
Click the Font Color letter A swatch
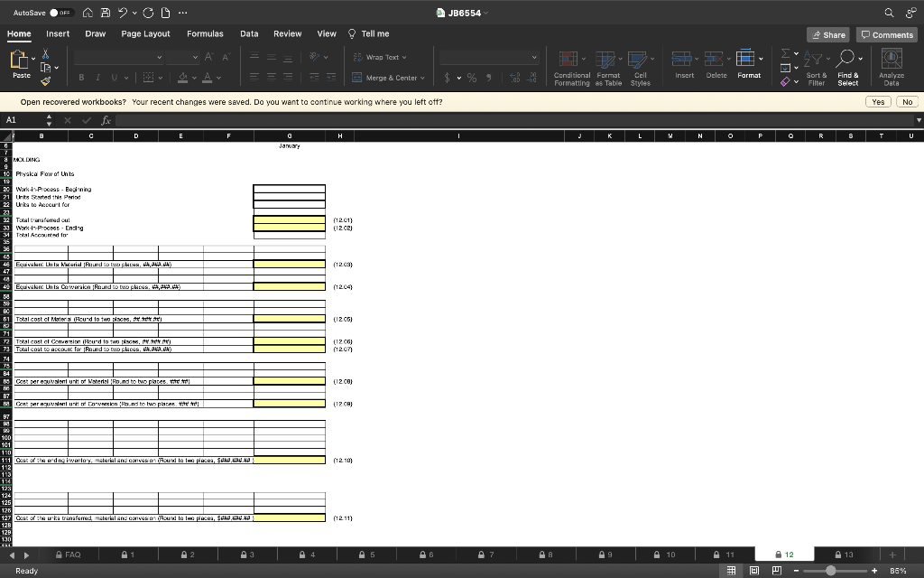click(x=207, y=78)
